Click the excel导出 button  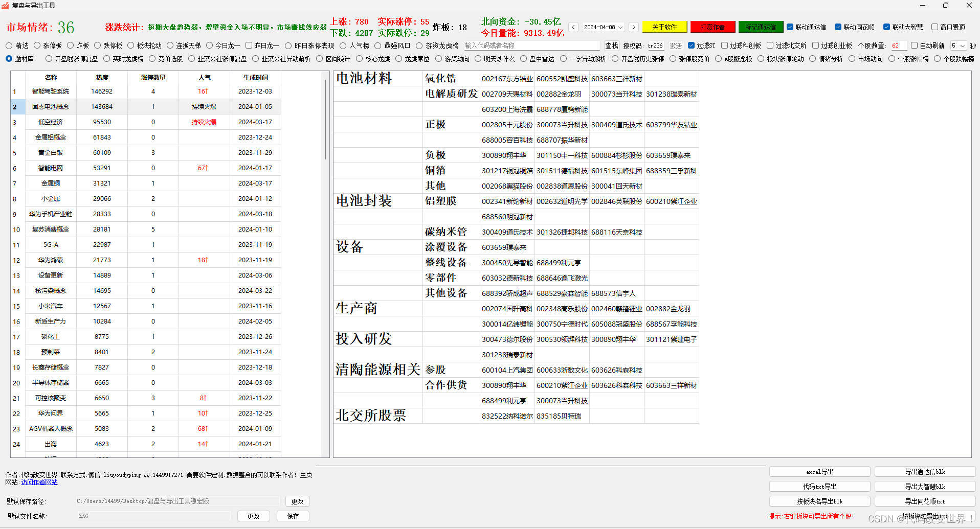pos(820,472)
